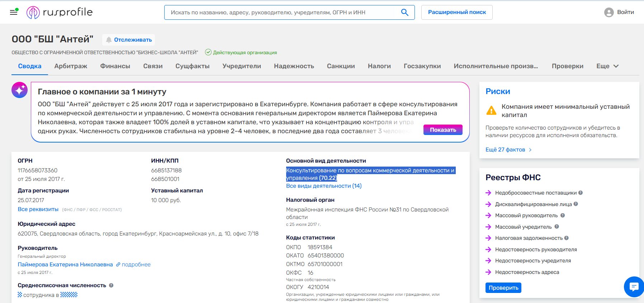The image size is (644, 303).
Task: Expand Ещё 27 фактов chevron
Action: [530, 150]
